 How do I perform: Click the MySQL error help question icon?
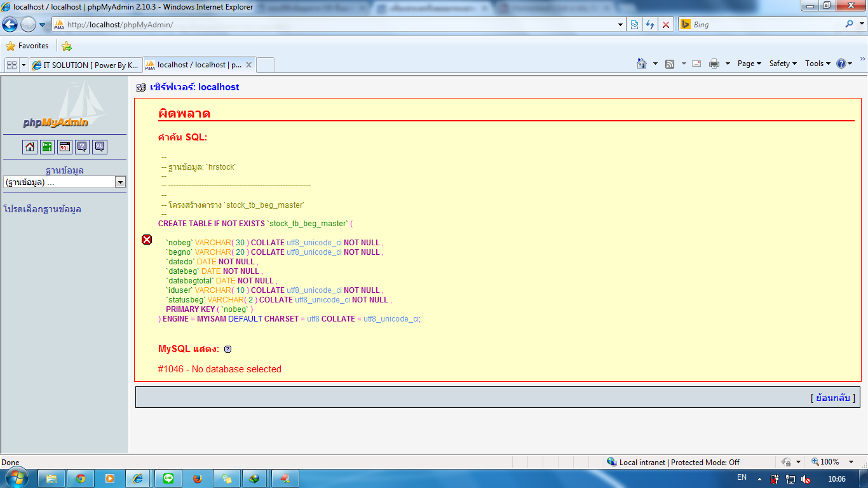tap(228, 349)
